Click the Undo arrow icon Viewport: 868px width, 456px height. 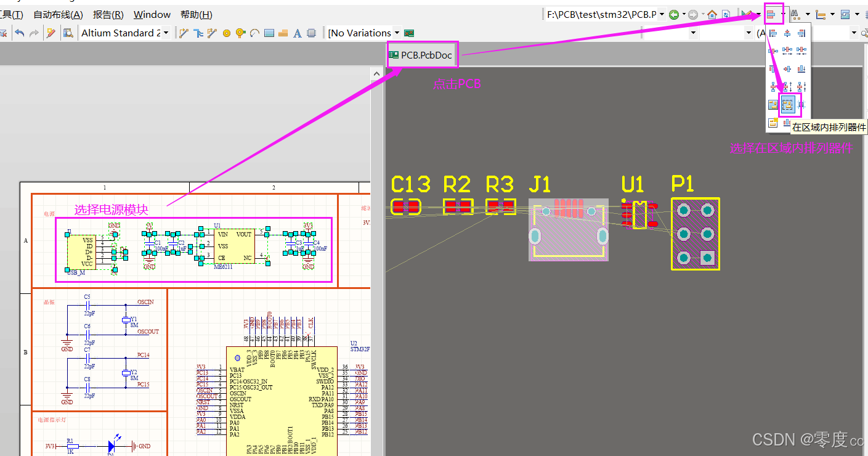click(x=20, y=33)
